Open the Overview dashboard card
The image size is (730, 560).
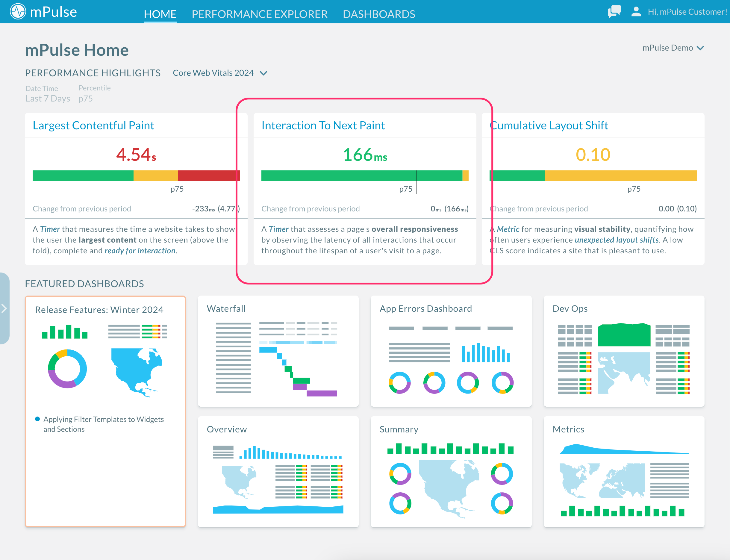click(x=278, y=472)
